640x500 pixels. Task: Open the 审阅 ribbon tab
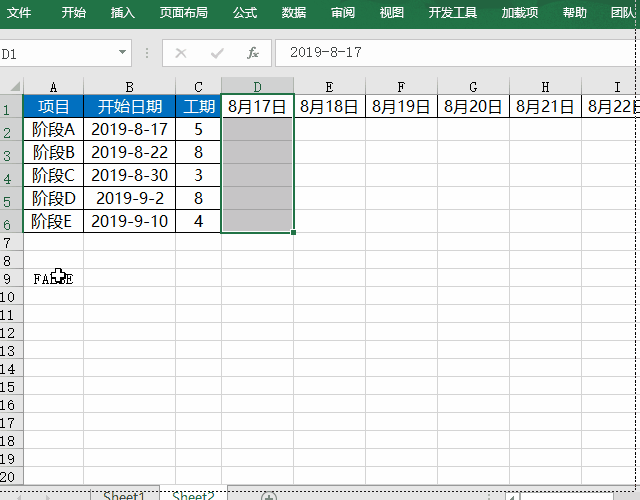[x=343, y=13]
